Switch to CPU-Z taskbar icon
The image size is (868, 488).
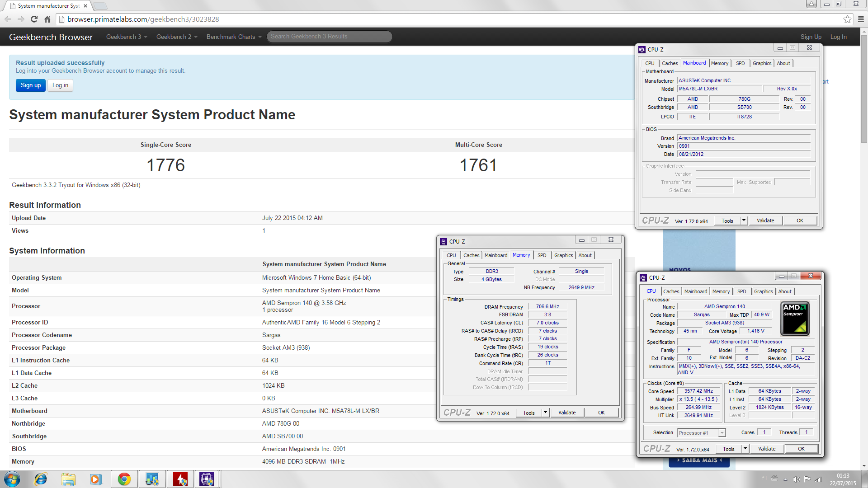pyautogui.click(x=207, y=479)
